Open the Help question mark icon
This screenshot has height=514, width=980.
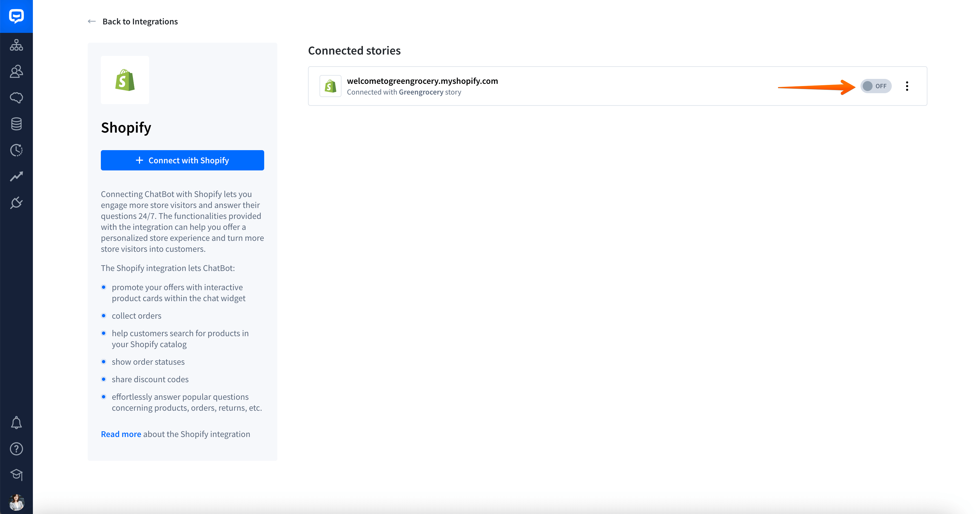(x=16, y=449)
